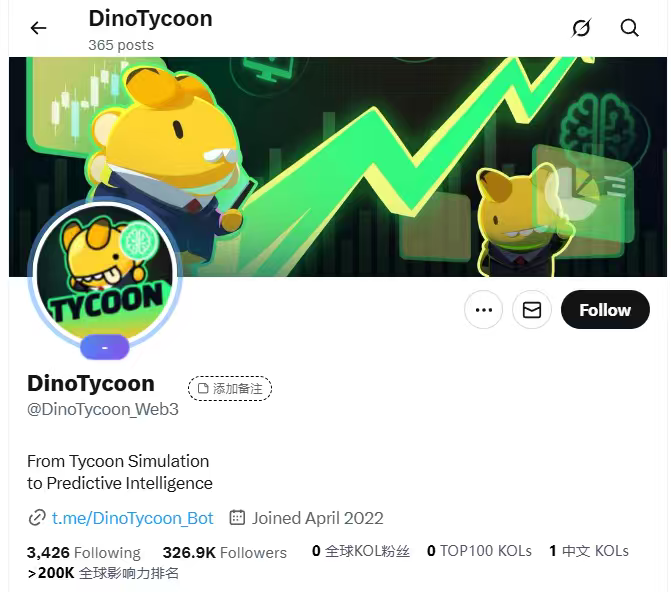The width and height of the screenshot is (671, 592).
Task: Click the calendar icon beside Joined April 2022
Action: pos(237,518)
